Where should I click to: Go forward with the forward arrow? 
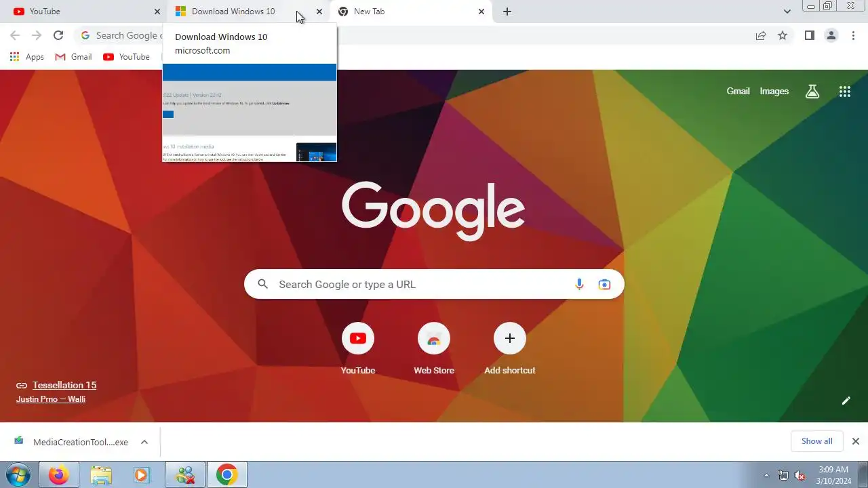point(37,35)
